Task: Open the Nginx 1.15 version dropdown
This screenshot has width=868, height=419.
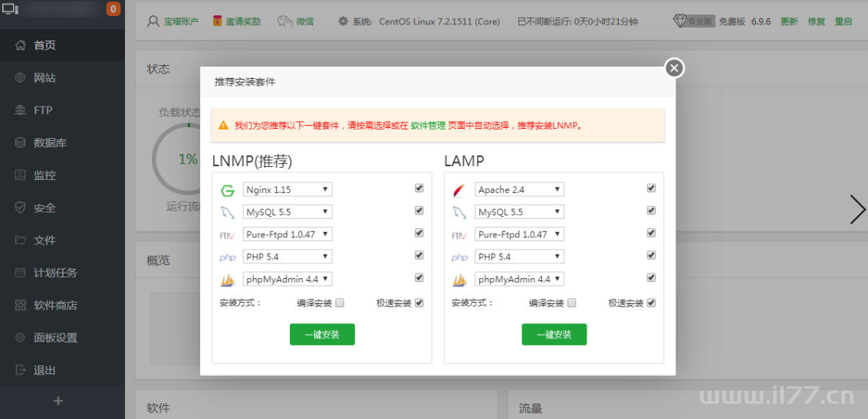Action: click(x=288, y=190)
